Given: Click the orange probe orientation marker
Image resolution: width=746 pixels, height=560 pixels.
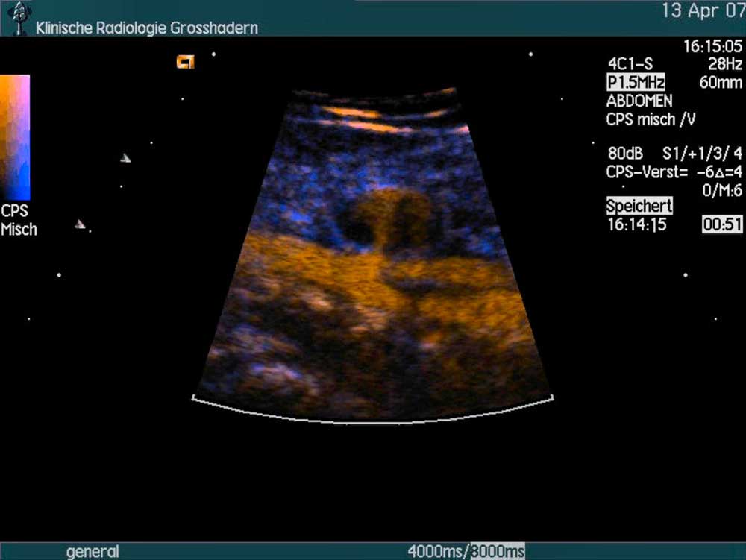Looking at the screenshot, I should coord(185,62).
